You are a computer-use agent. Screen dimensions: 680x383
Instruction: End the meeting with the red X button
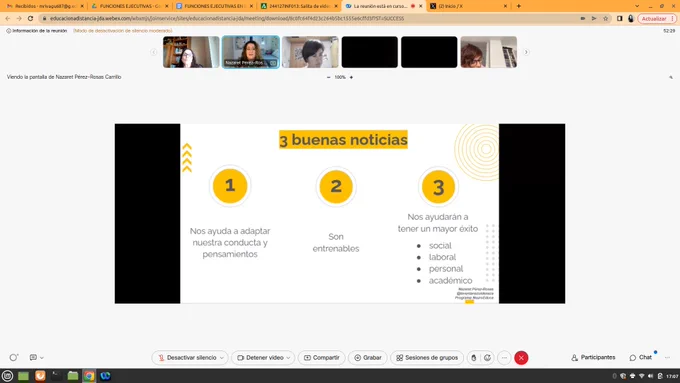coord(521,358)
